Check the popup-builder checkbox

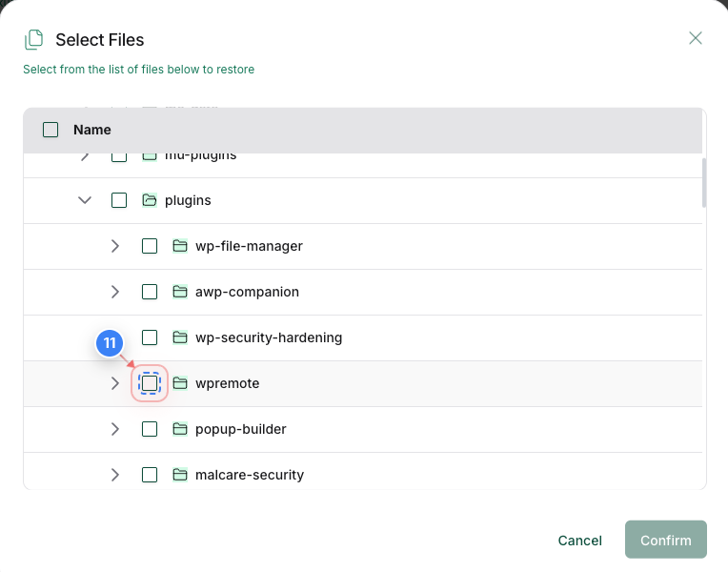coord(150,429)
